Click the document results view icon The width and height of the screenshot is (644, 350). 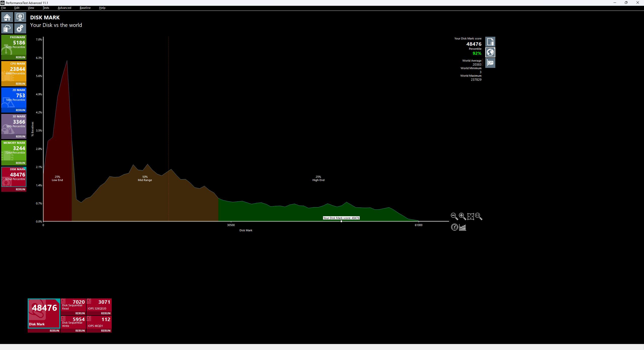490,42
